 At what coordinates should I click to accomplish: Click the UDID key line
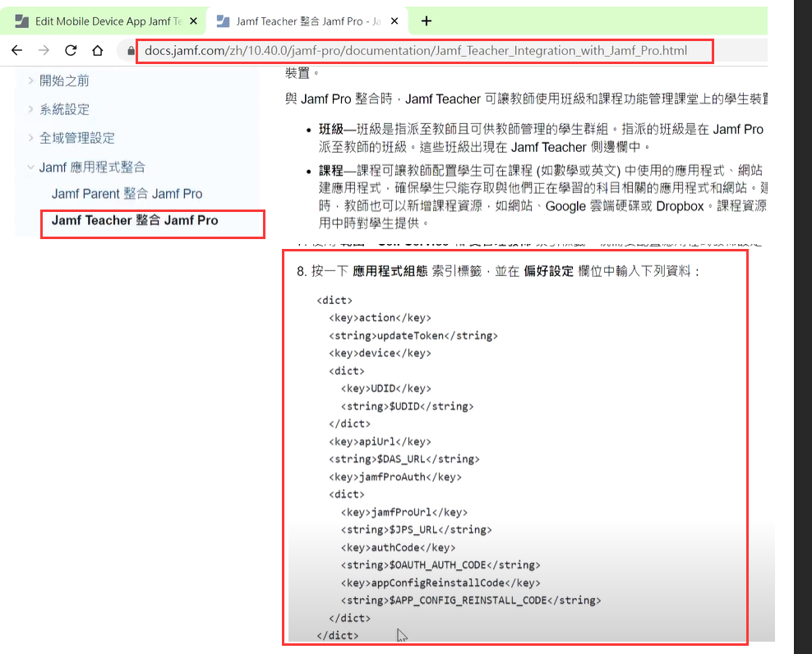tap(385, 388)
